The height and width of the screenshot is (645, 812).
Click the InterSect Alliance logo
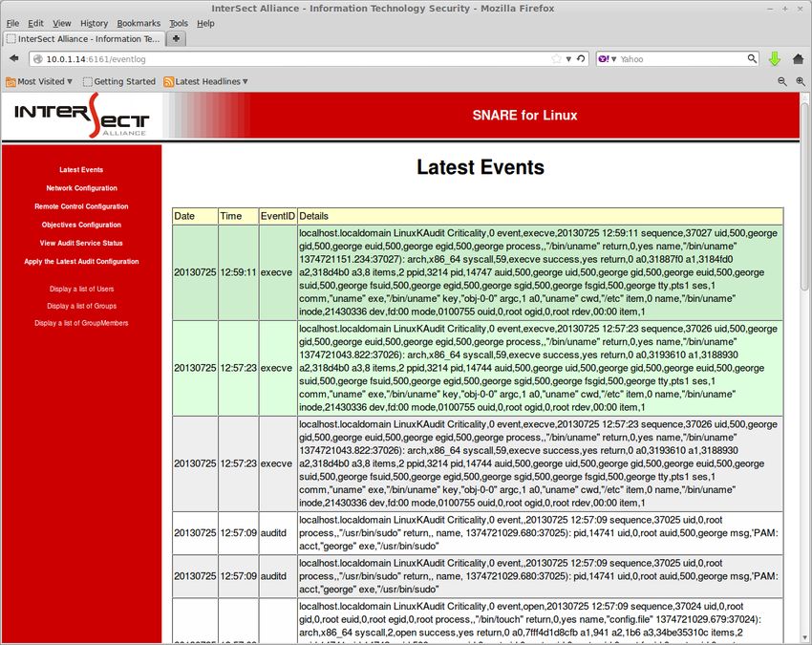pyautogui.click(x=82, y=115)
